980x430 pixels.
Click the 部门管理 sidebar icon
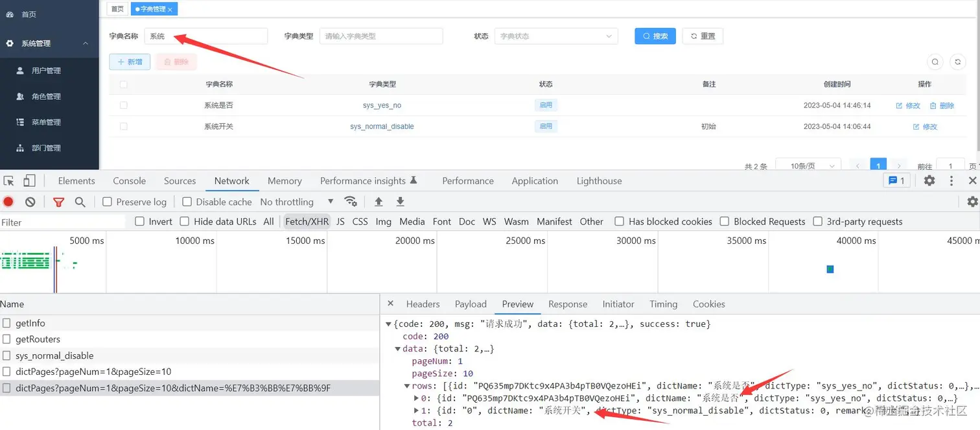pyautogui.click(x=20, y=148)
